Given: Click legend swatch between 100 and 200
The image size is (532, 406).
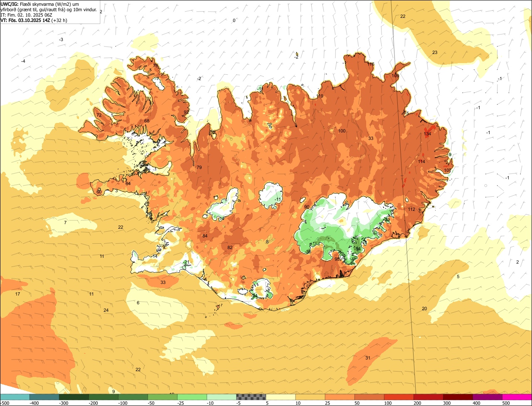Looking at the screenshot, I should 399,397.
